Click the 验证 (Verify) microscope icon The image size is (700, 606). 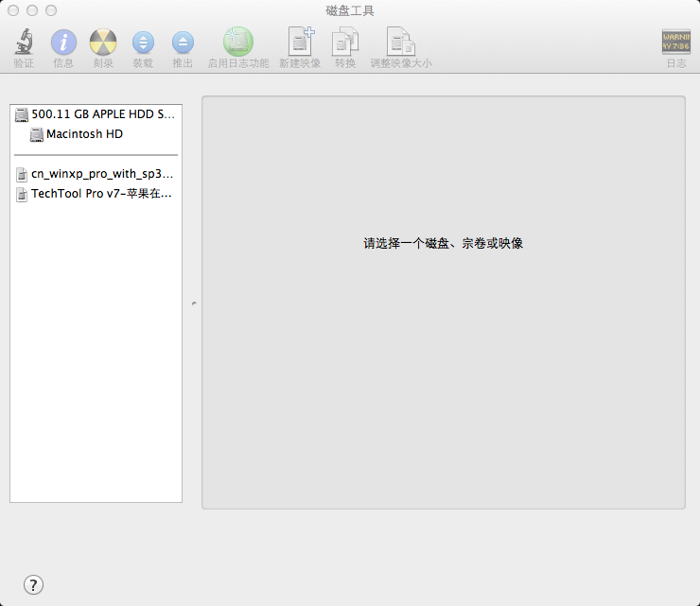24,43
